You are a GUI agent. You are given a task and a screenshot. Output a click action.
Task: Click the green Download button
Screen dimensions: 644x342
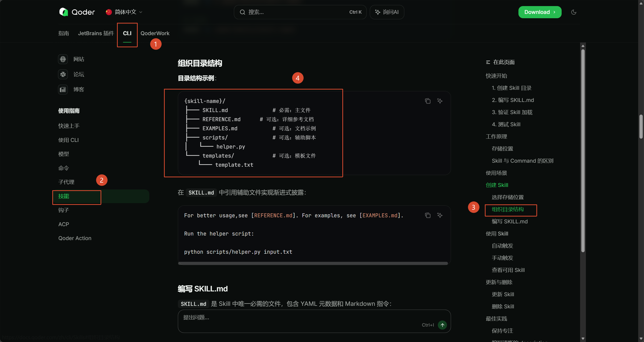[x=540, y=12]
